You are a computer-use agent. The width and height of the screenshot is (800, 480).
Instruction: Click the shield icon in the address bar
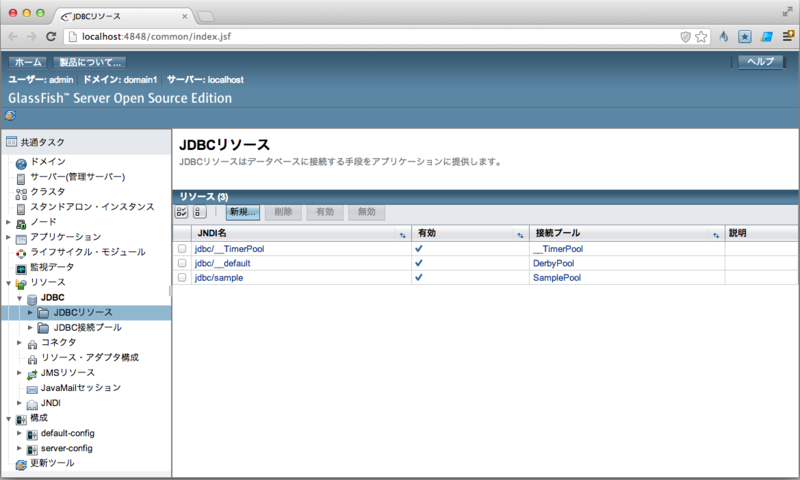(x=685, y=36)
